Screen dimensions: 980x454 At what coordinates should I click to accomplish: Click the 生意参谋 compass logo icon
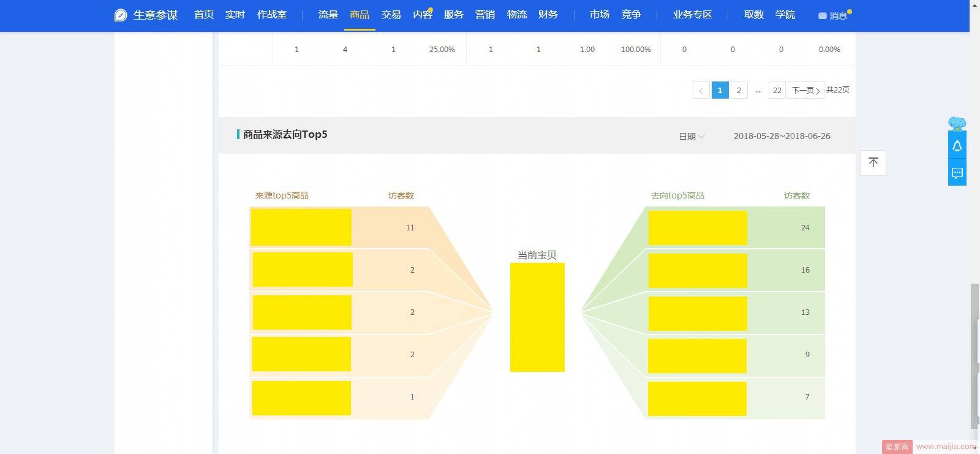121,15
